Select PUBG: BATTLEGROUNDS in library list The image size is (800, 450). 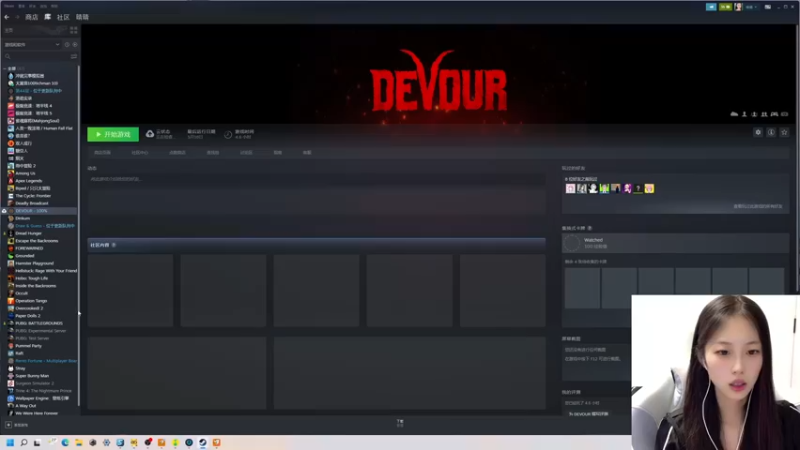pyautogui.click(x=40, y=323)
